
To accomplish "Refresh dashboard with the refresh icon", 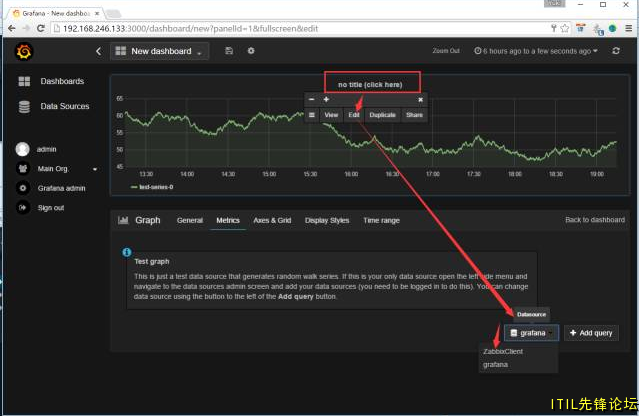I will pyautogui.click(x=616, y=51).
